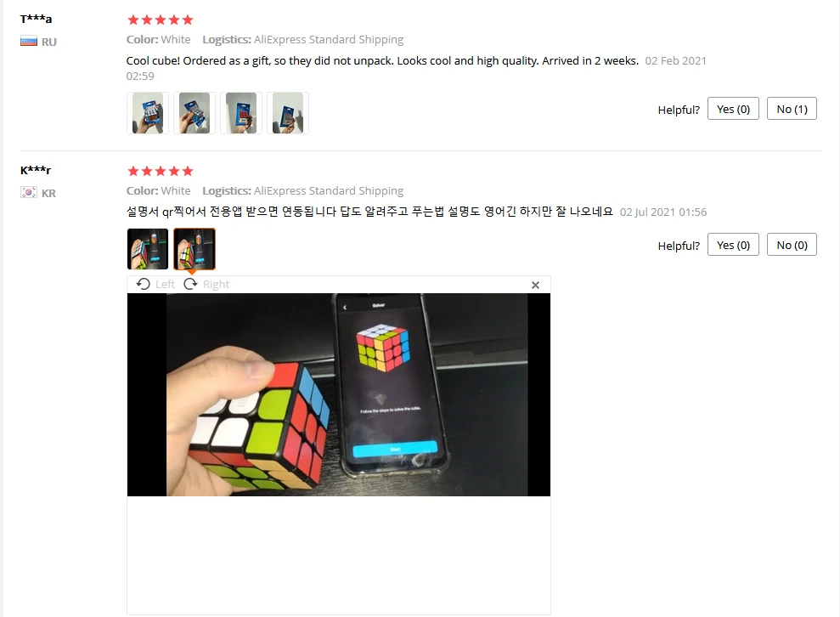Open fourth thumbnail in T***a's review
This screenshot has height=617, width=840.
[288, 113]
